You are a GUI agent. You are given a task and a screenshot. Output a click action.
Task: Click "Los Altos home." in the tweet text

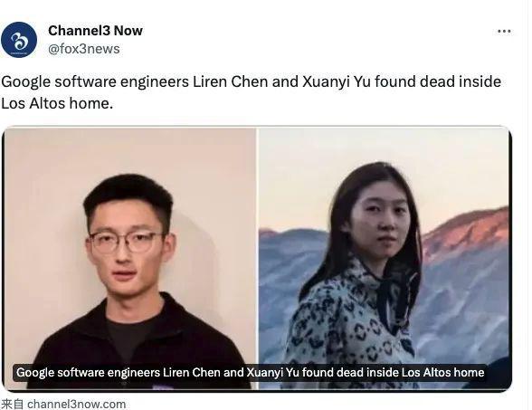click(x=57, y=103)
